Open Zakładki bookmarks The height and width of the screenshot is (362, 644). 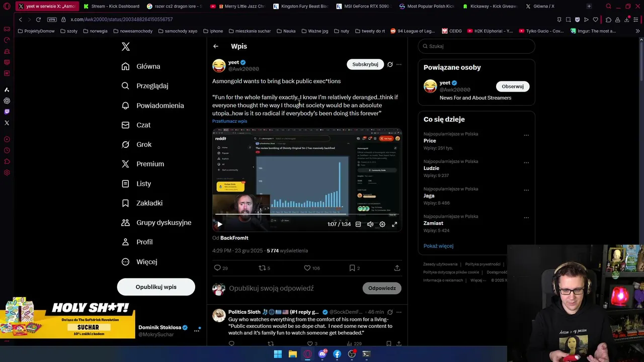pyautogui.click(x=142, y=203)
